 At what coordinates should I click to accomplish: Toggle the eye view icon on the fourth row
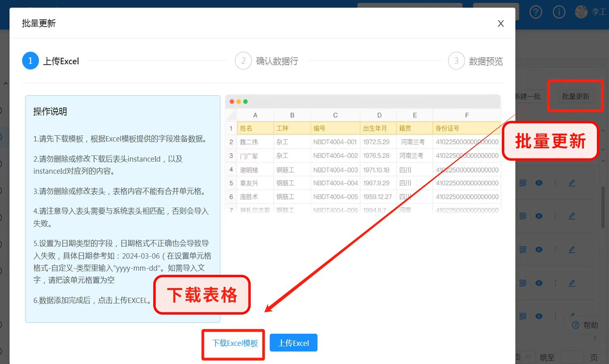539,283
